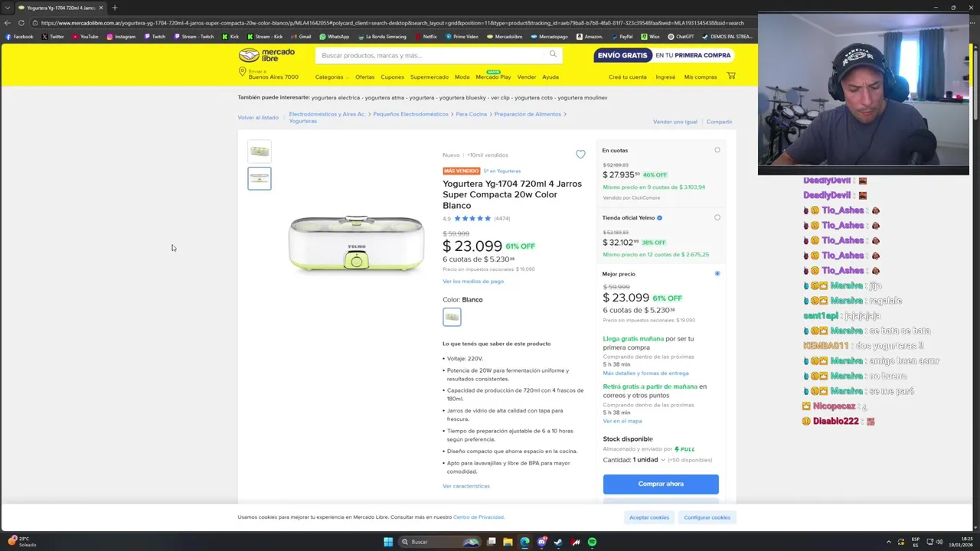Open Instagram bookmark

[x=121, y=36]
